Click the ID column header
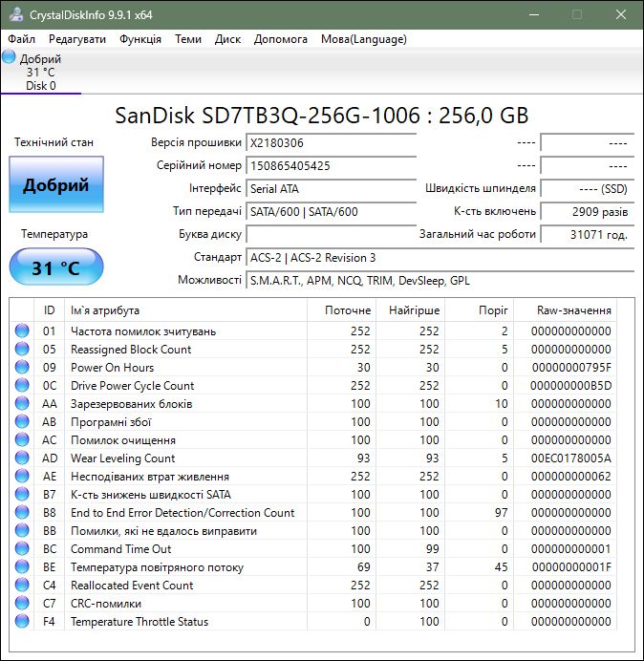 point(49,310)
